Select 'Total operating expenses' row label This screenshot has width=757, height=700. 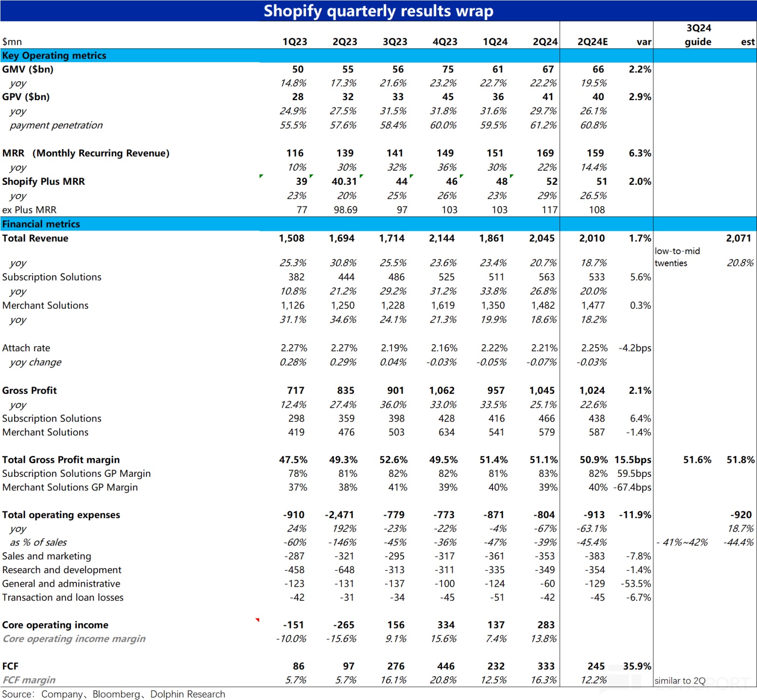tap(61, 515)
